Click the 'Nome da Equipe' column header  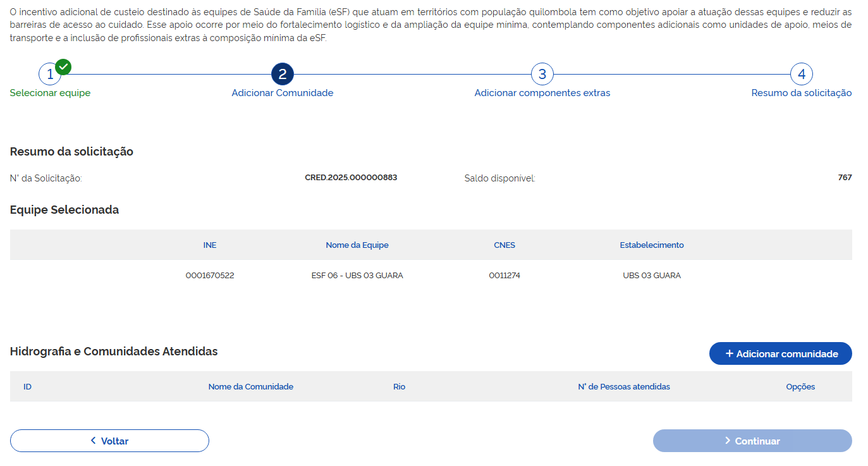pos(357,245)
